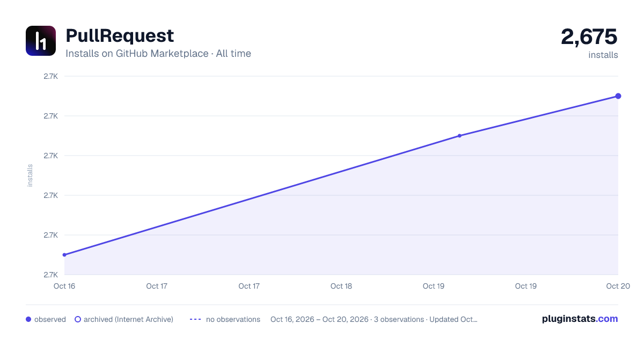Click the 'Oct 16' x-axis label

64,286
